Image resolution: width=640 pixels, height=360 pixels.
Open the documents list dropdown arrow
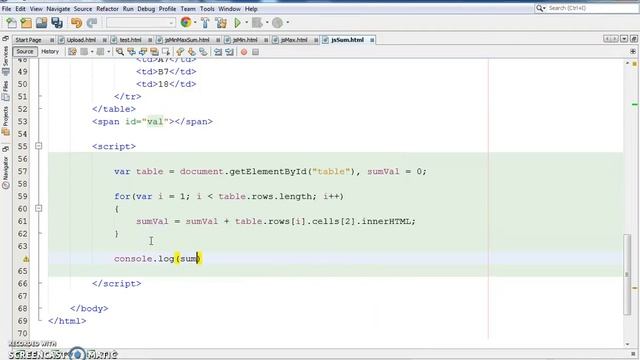(624, 39)
